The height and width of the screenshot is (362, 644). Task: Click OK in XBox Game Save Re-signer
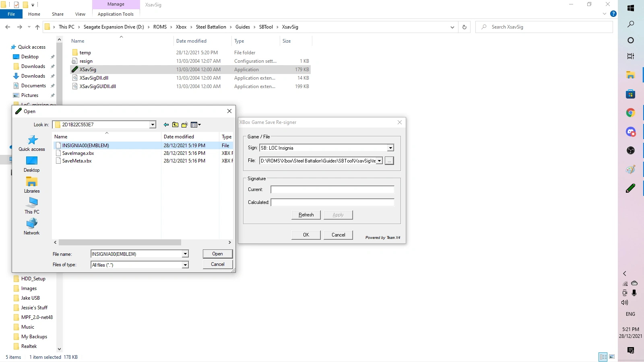click(306, 235)
